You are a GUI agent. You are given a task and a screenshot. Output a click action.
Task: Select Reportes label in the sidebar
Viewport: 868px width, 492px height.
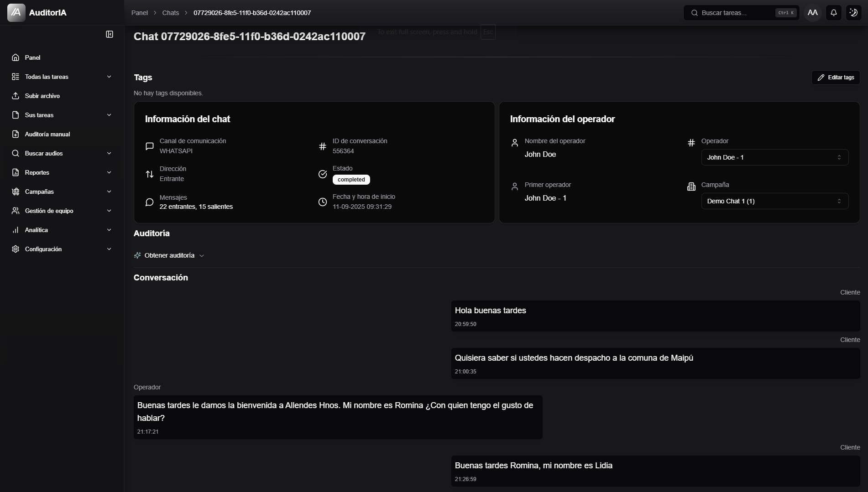click(37, 172)
